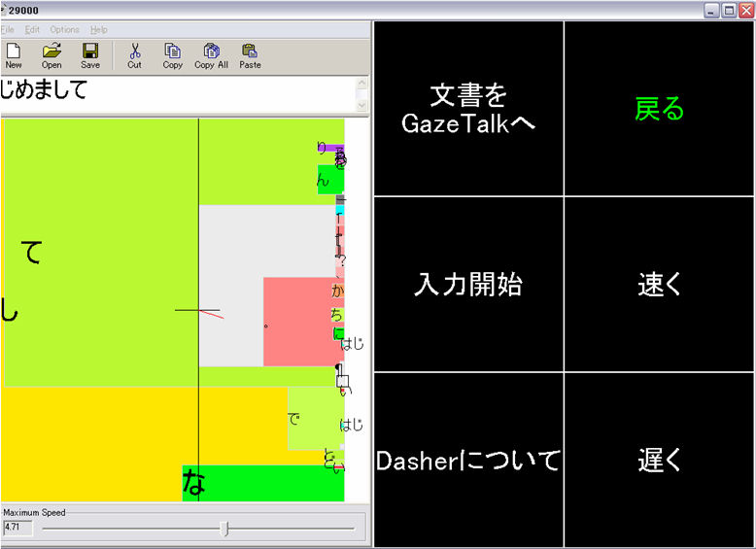Click the Paste clipboard icon
This screenshot has height=549, width=756.
pos(250,54)
